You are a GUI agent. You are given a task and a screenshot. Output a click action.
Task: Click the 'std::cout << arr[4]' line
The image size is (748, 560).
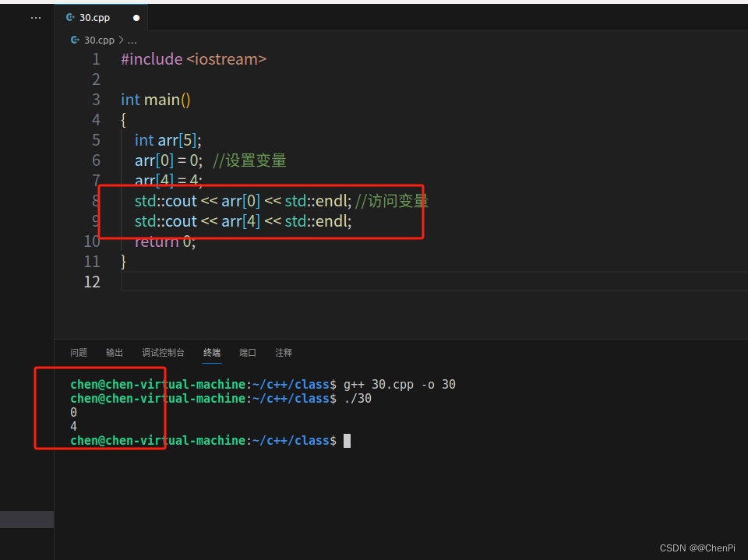[243, 221]
